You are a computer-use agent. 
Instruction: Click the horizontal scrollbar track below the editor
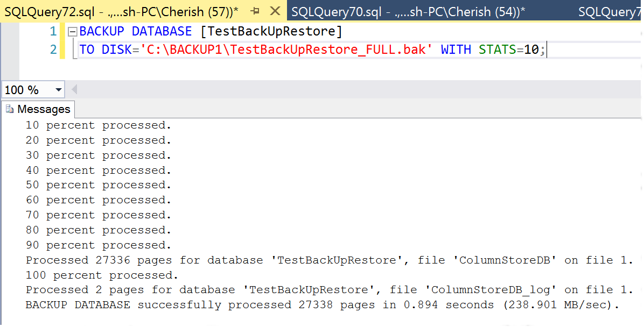click(x=323, y=89)
